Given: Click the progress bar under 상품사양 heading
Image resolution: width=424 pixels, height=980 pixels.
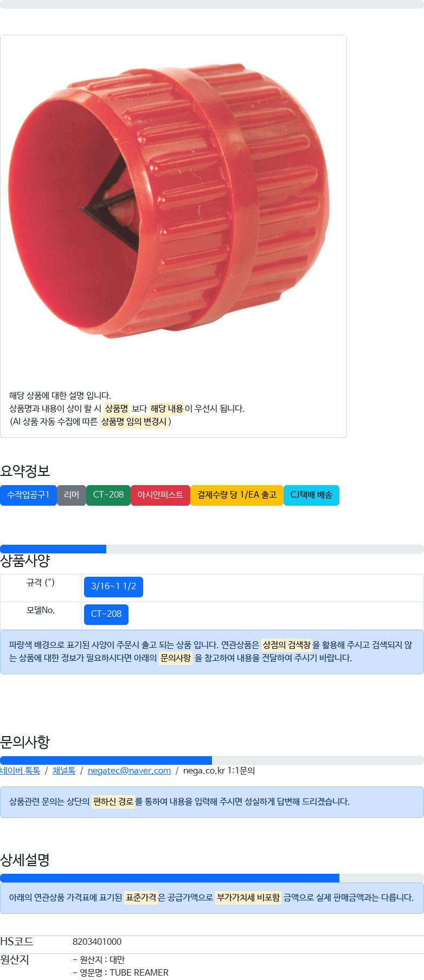Looking at the screenshot, I should (212, 549).
